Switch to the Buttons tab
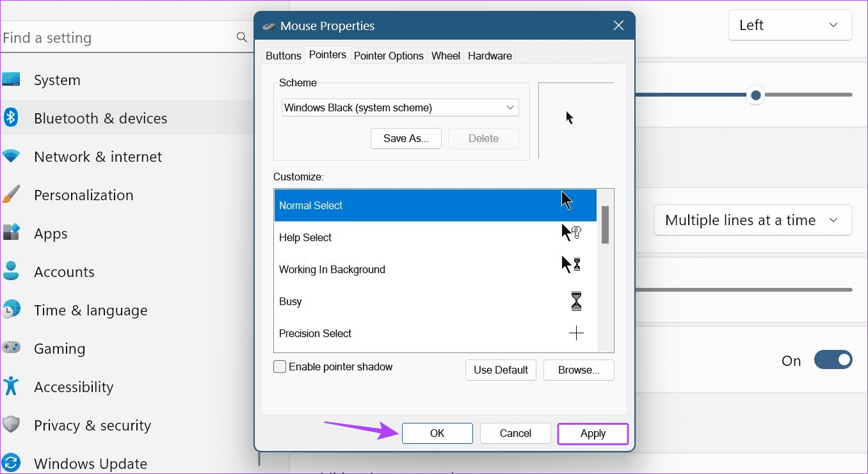 [x=283, y=56]
